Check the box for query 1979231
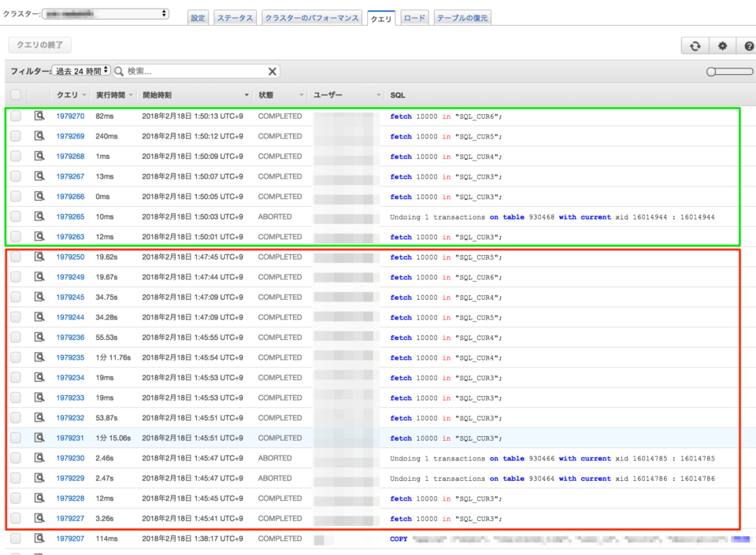Viewport: 756px width, 555px height. pos(16,438)
